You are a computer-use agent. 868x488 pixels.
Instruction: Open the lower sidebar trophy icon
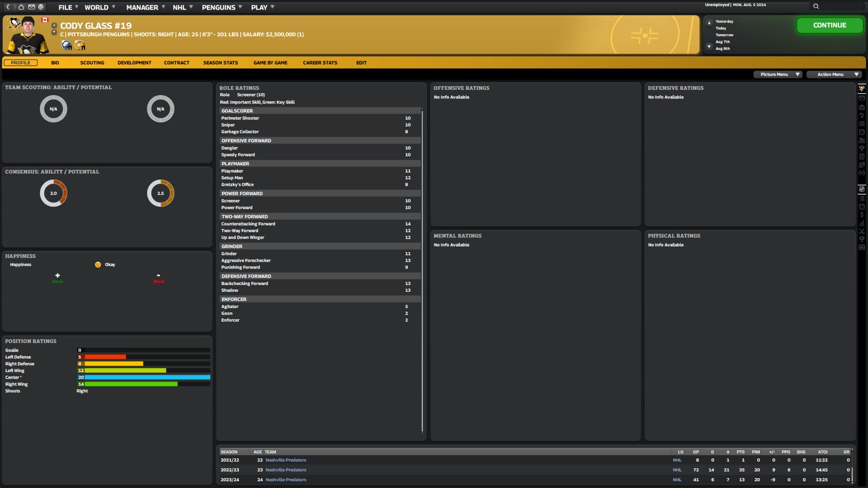[862, 239]
